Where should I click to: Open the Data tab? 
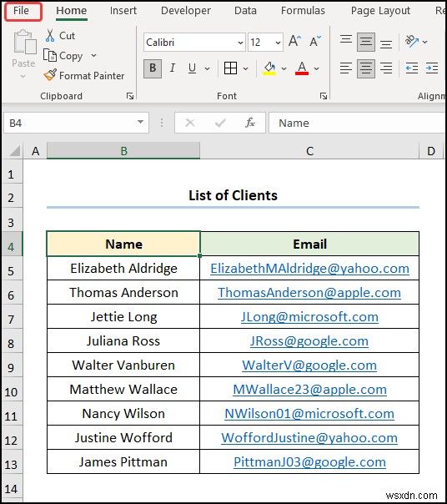[x=245, y=11]
